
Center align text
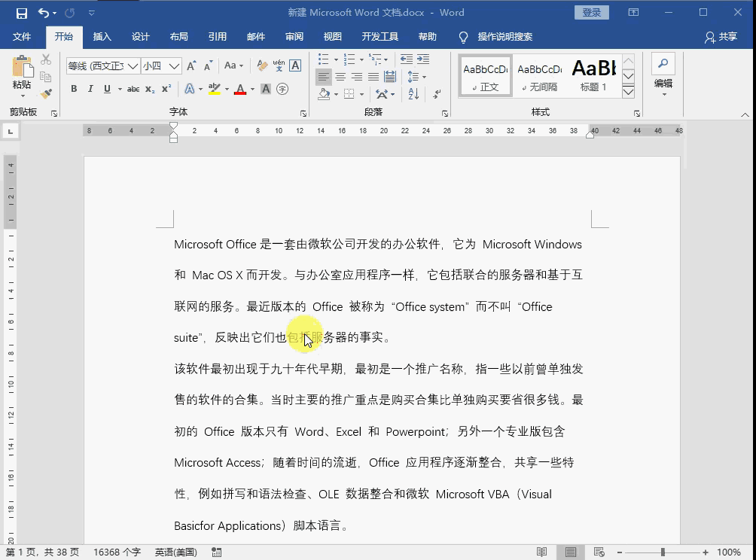[x=340, y=77]
